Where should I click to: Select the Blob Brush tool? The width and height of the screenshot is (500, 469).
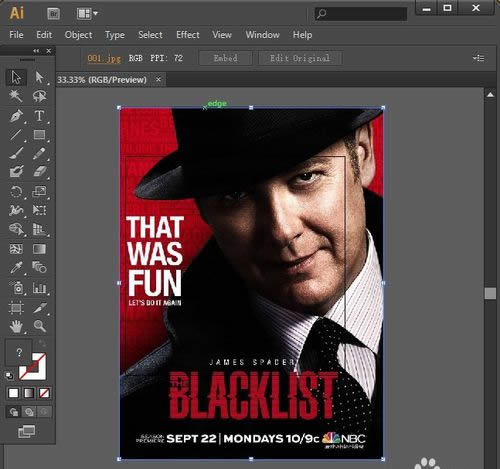[16, 172]
